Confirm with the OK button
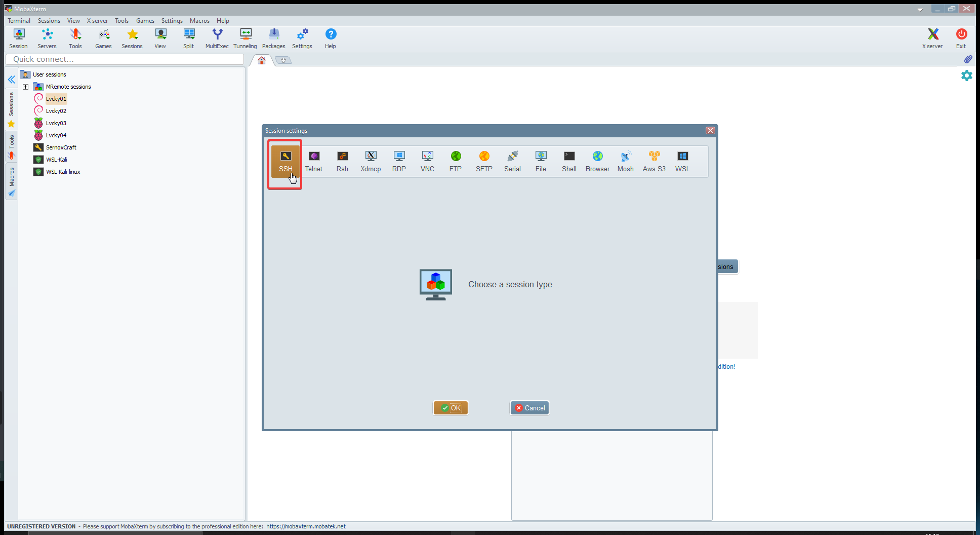 451,408
